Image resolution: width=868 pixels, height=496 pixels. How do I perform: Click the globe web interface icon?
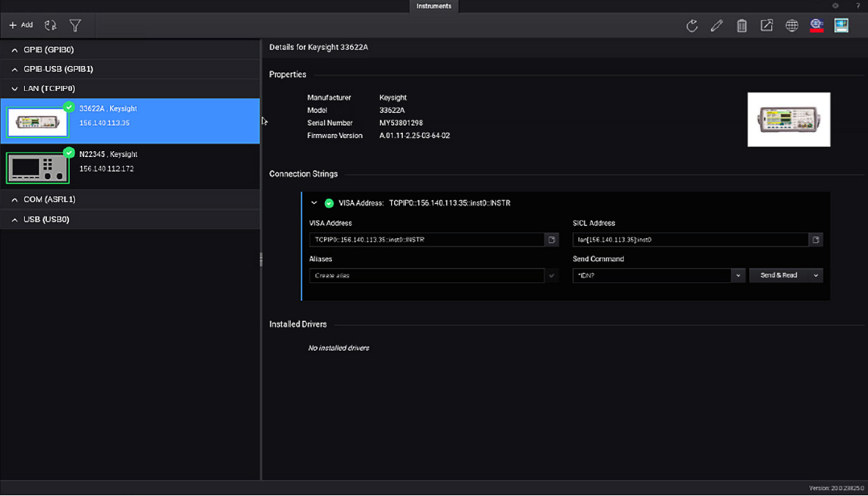pos(792,26)
